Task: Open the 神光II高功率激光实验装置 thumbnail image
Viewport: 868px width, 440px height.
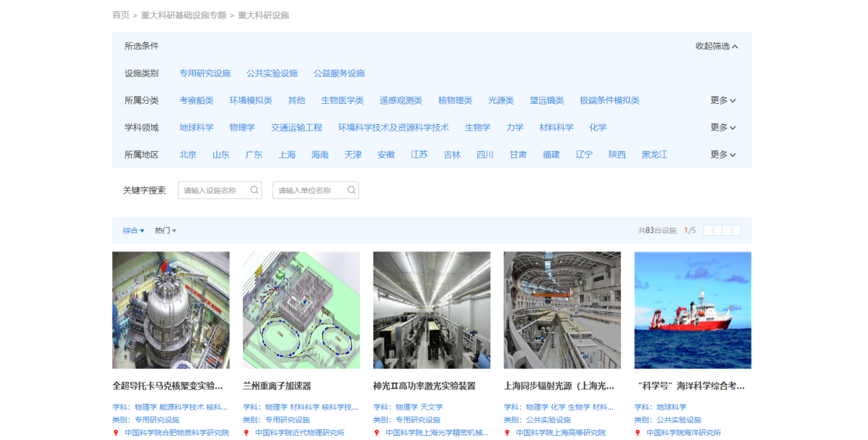Action: pos(432,310)
